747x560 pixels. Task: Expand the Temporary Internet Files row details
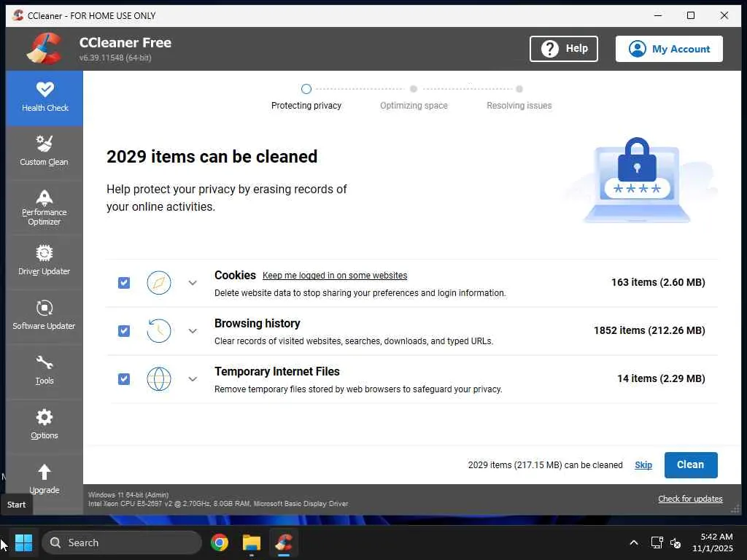click(x=193, y=379)
